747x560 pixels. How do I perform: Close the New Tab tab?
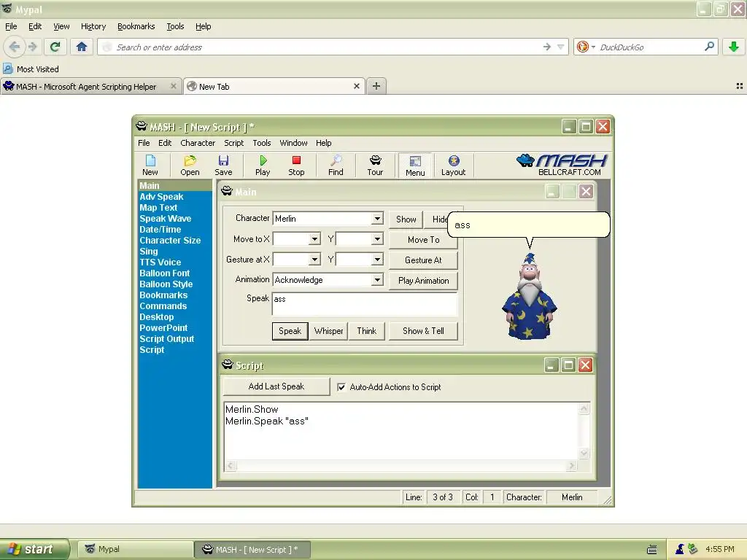356,86
